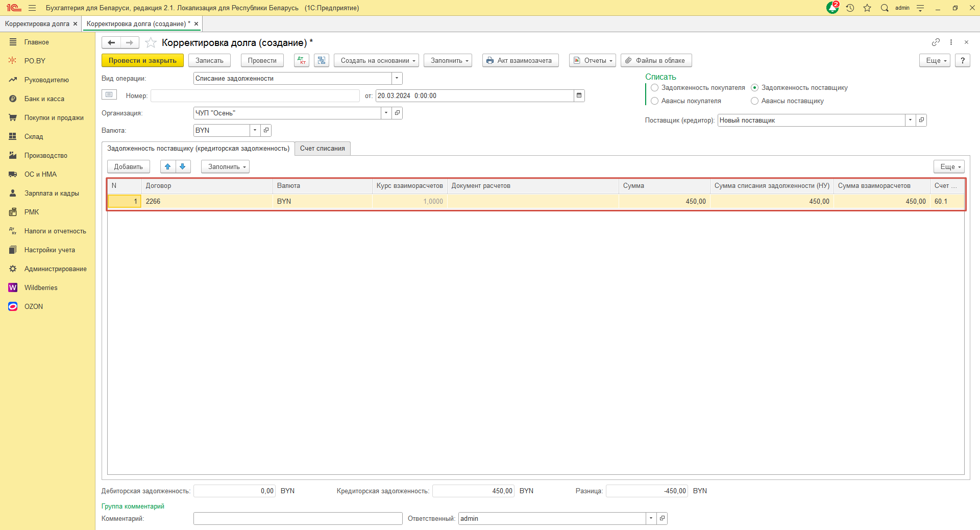This screenshot has width=980, height=530.
Task: Expand Создать на основании menu
Action: pos(376,60)
